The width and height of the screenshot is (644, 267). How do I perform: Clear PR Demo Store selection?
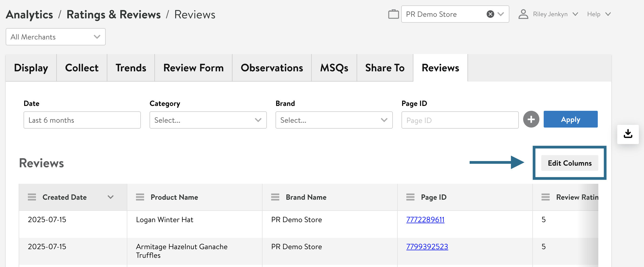click(x=490, y=14)
